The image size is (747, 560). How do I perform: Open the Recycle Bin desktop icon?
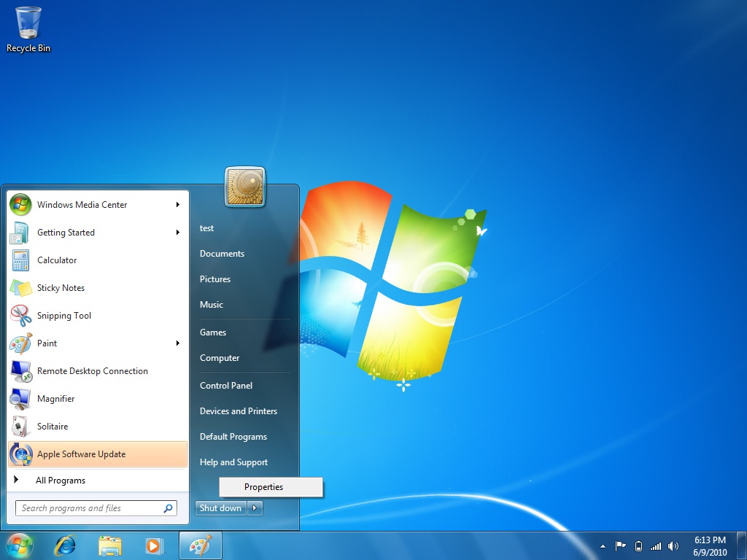28,28
